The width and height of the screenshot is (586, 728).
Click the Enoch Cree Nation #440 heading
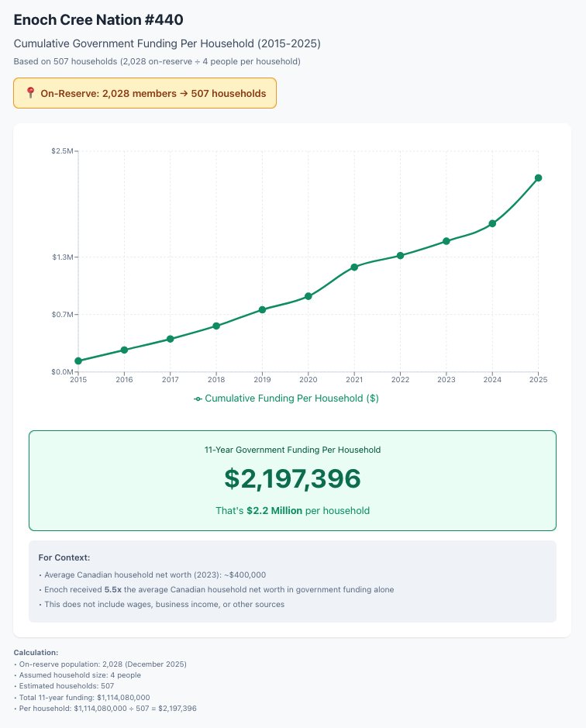coord(98,20)
